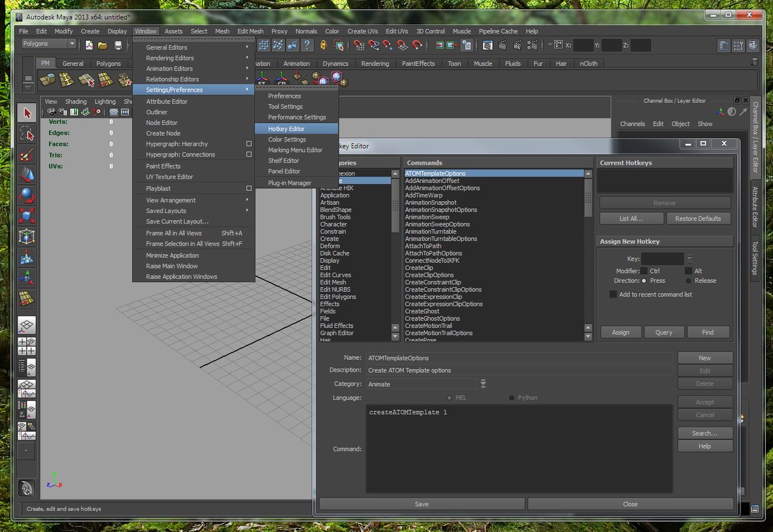Open the Window menu

pyautogui.click(x=146, y=31)
